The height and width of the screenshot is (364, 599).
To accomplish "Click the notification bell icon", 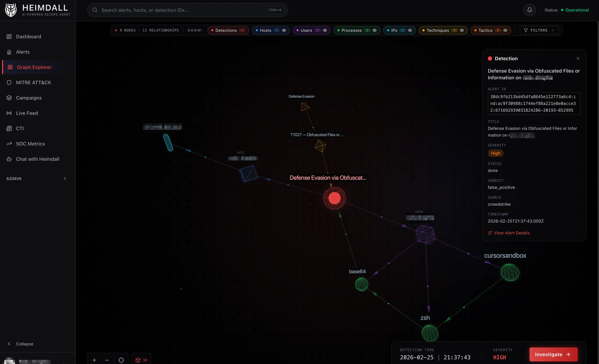I will tap(529, 10).
